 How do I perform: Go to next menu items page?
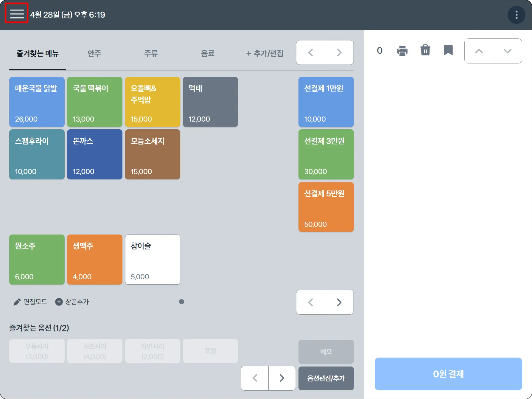click(x=339, y=302)
